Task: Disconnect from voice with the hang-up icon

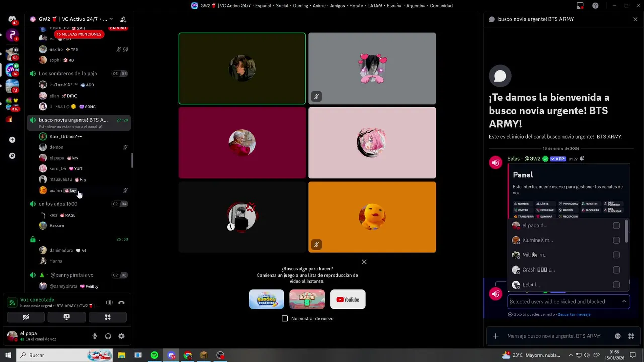Action: coord(121,303)
